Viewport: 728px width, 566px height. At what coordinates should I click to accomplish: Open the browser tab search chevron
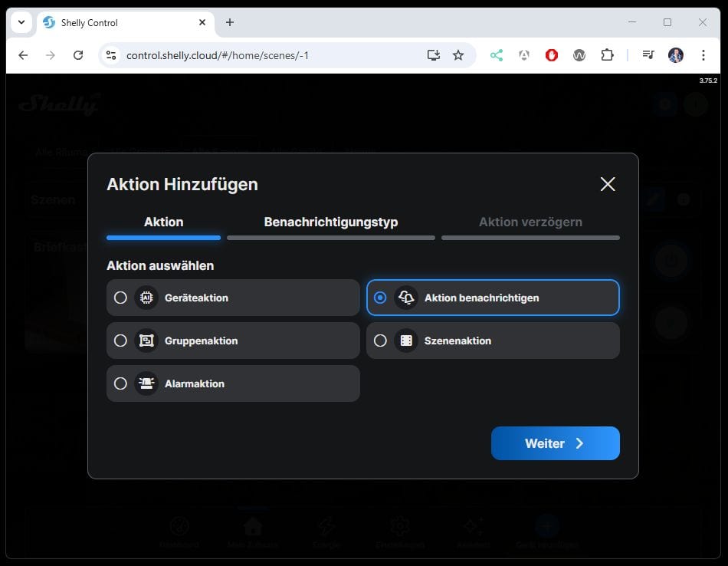21,22
